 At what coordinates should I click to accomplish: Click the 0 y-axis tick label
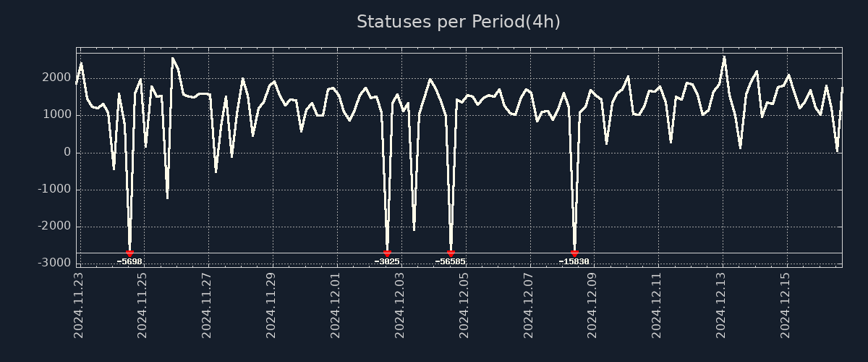click(x=67, y=153)
